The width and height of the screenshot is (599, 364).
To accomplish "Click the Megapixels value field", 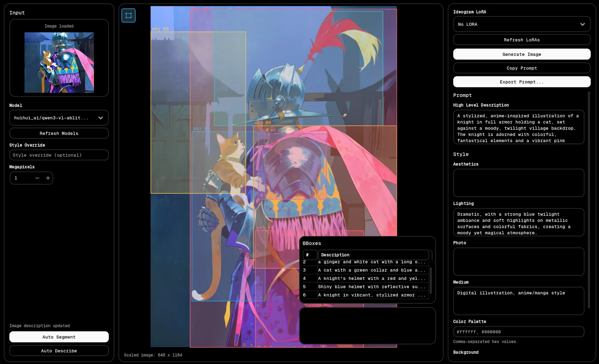I will (x=22, y=178).
